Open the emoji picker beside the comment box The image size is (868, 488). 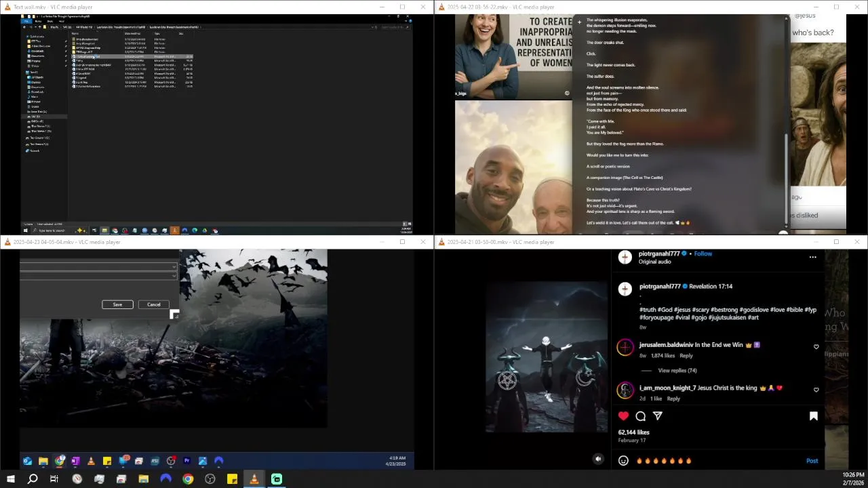(623, 461)
